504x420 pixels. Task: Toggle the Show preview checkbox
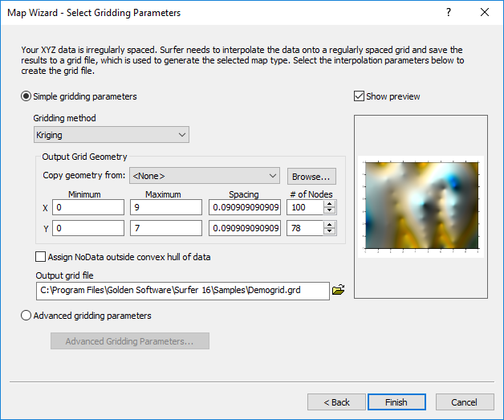pyautogui.click(x=359, y=96)
